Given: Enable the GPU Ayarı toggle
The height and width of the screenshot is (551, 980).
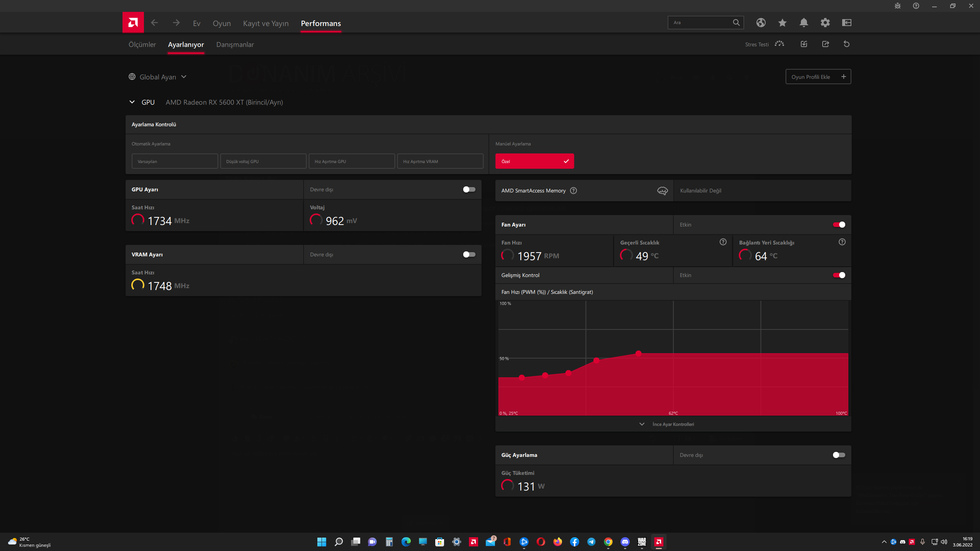Looking at the screenshot, I should (x=469, y=189).
